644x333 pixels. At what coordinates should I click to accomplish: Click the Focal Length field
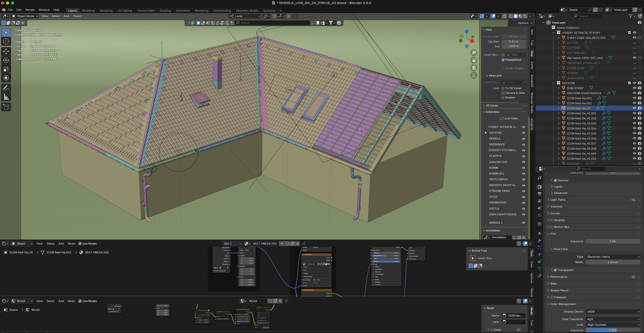[513, 37]
